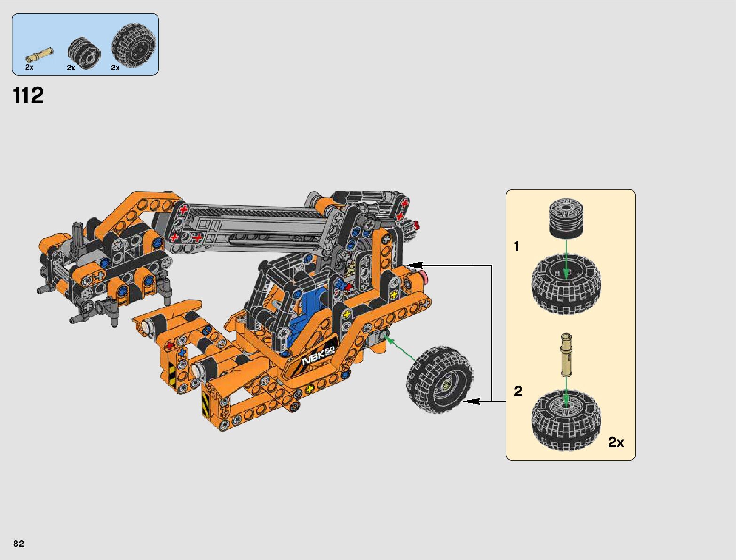
Task: Click the sub-step number 2 label
Action: 518,391
